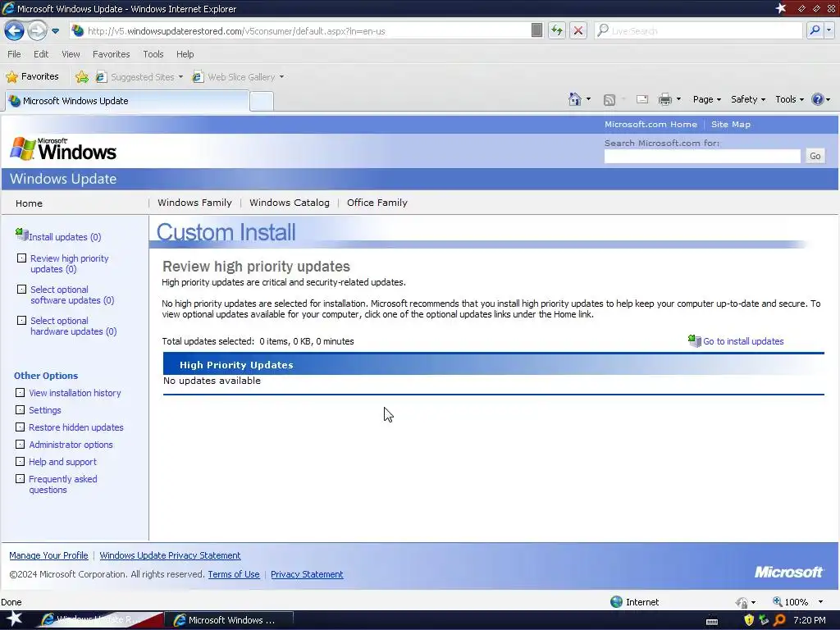This screenshot has height=630, width=840.
Task: Open recent pages dropdown next to Forward
Action: pos(55,31)
